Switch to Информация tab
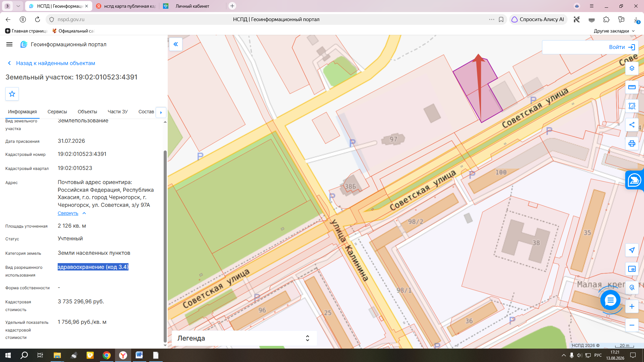 (22, 112)
